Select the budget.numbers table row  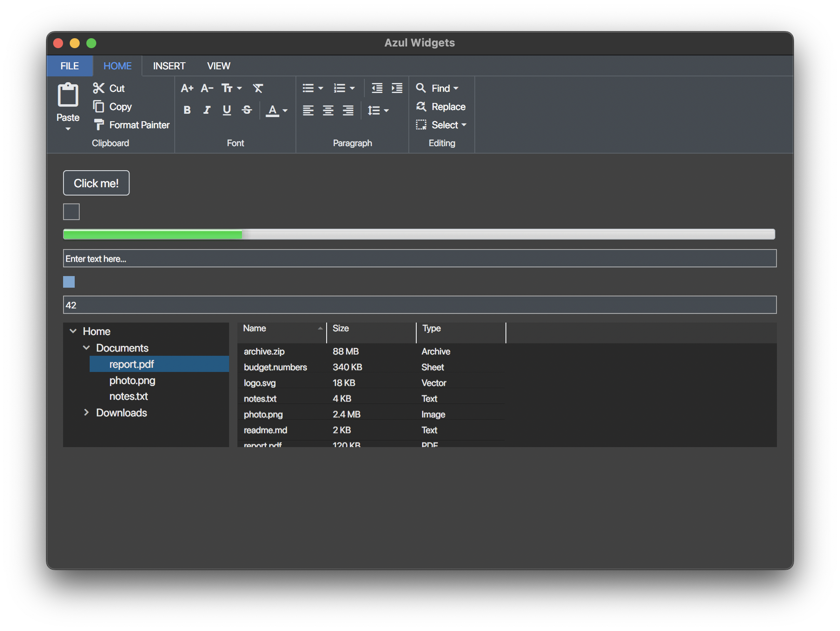click(x=371, y=367)
